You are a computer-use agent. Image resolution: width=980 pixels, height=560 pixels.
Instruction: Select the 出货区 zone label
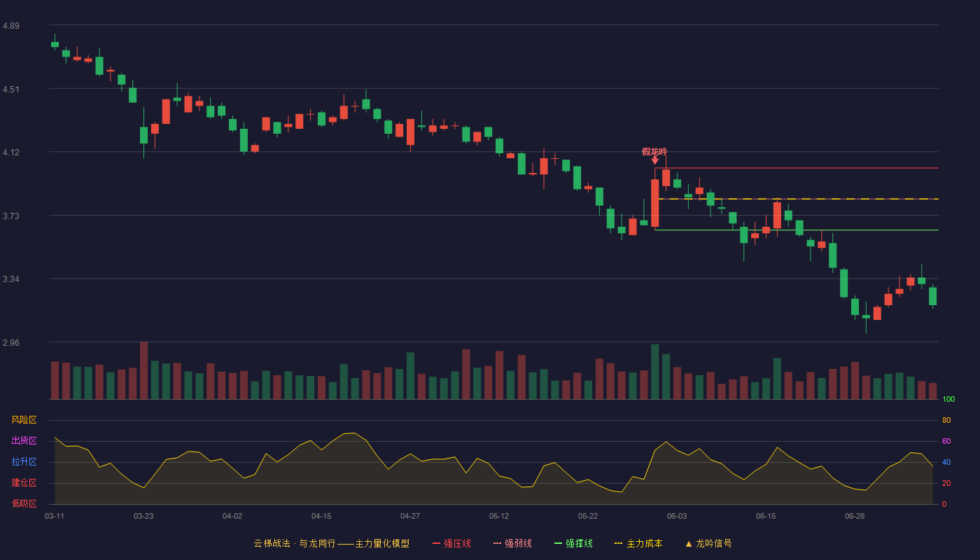click(24, 441)
